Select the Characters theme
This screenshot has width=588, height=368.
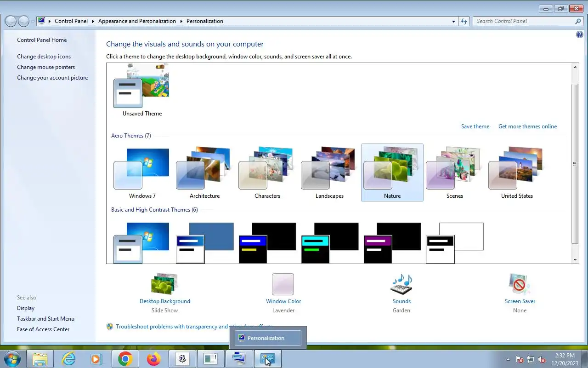pos(267,172)
